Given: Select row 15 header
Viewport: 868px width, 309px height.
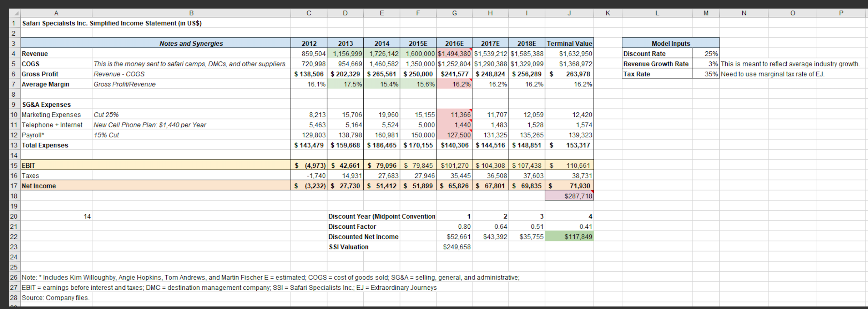Looking at the screenshot, I should pyautogui.click(x=14, y=165).
